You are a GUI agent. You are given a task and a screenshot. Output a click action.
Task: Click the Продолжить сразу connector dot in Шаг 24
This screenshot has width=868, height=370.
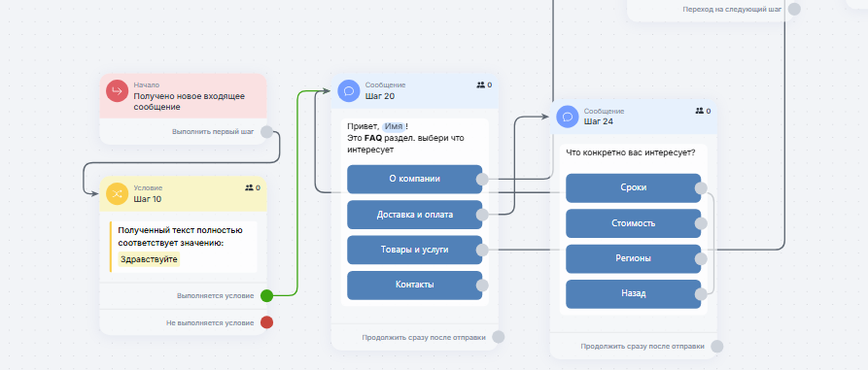click(x=717, y=347)
